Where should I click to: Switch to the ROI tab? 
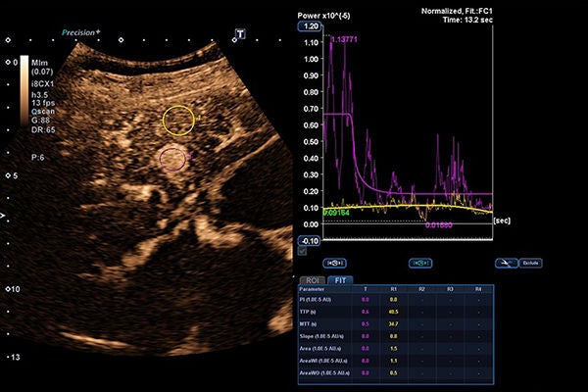(313, 280)
